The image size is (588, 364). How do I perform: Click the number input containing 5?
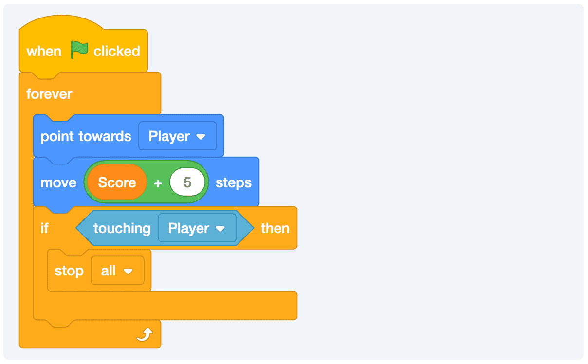click(x=187, y=182)
